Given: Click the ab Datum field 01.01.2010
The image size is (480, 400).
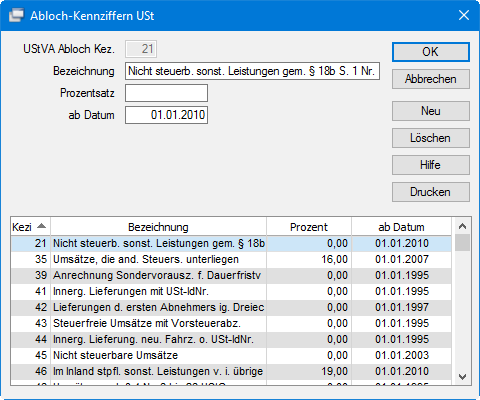Looking at the screenshot, I should (x=166, y=115).
